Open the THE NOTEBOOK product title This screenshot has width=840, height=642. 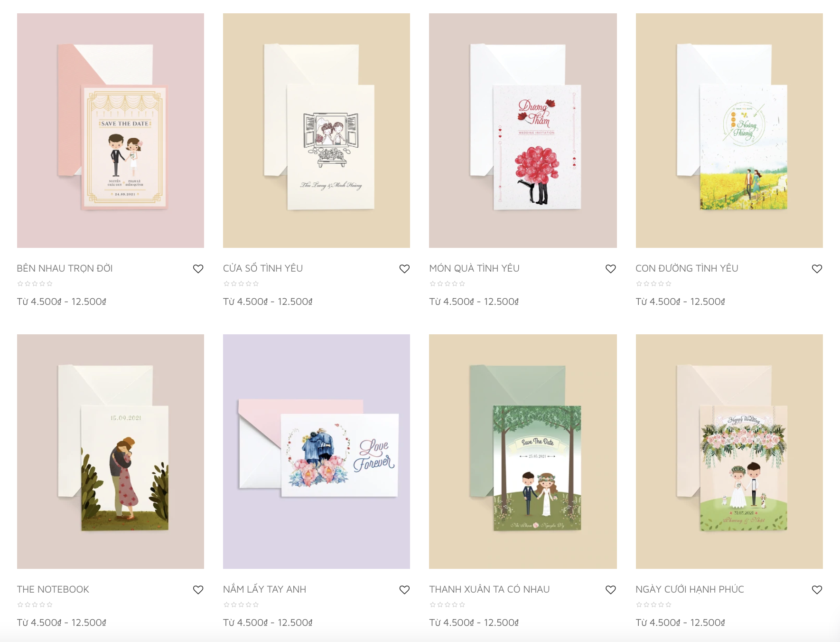pyautogui.click(x=53, y=589)
